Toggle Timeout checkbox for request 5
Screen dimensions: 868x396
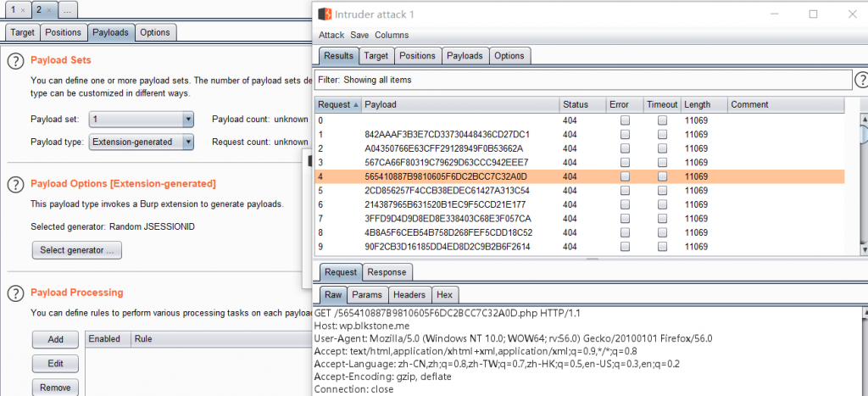663,191
